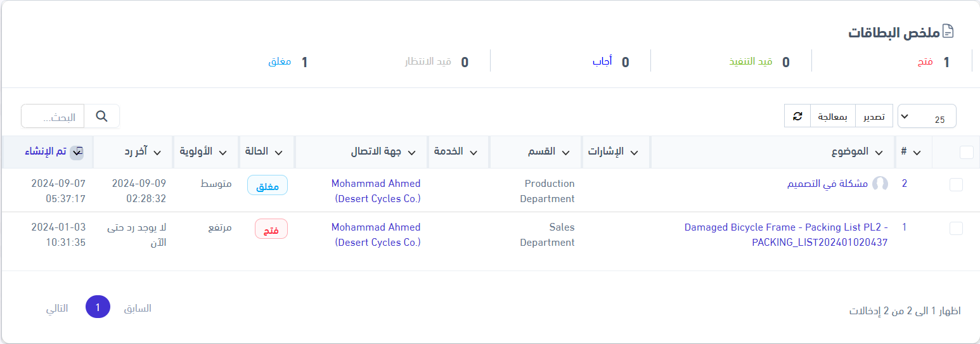
Task: Click the refresh table icon
Action: pyautogui.click(x=797, y=116)
